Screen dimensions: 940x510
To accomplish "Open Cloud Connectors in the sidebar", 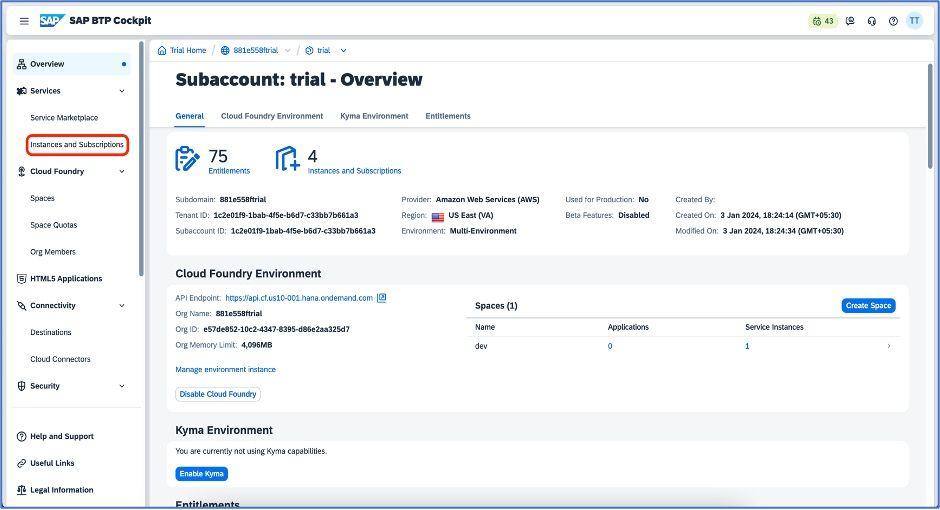I will pos(60,360).
